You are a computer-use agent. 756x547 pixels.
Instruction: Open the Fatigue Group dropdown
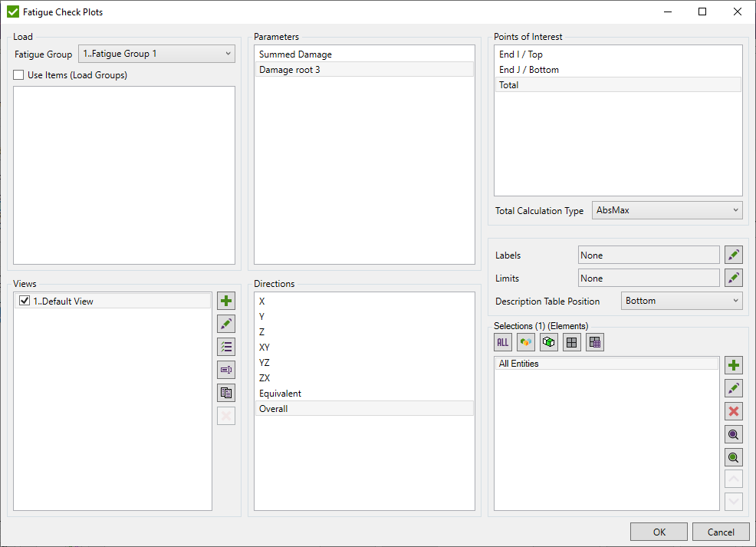(x=156, y=54)
